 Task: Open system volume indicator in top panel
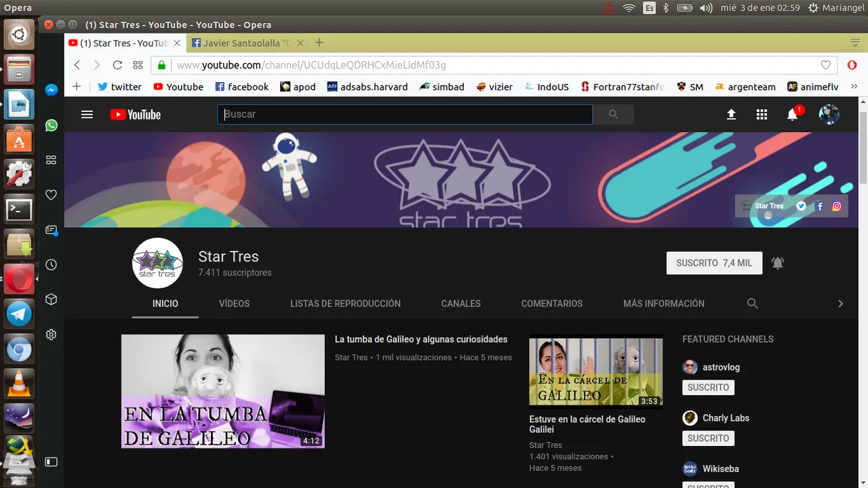(706, 8)
